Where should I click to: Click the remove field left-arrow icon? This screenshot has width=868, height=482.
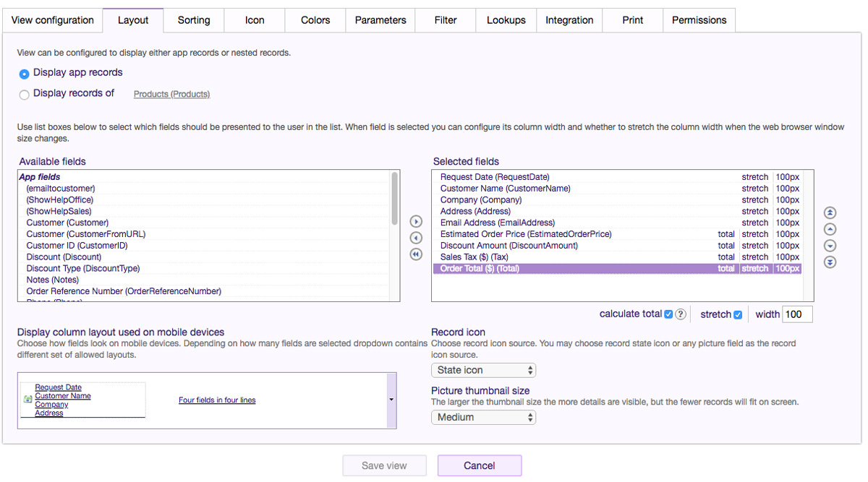point(416,238)
